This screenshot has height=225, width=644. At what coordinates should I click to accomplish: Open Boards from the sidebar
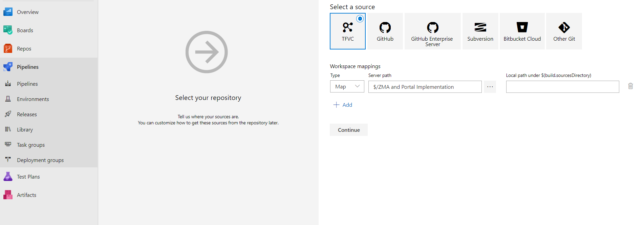25,30
